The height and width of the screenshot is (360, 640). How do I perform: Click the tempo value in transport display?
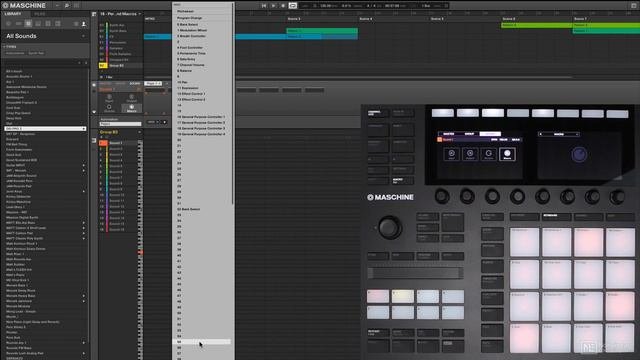click(x=325, y=6)
